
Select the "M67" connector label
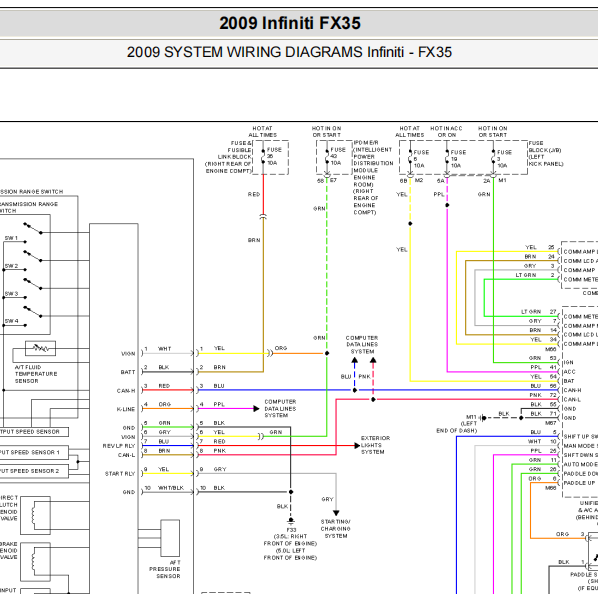pos(550,423)
